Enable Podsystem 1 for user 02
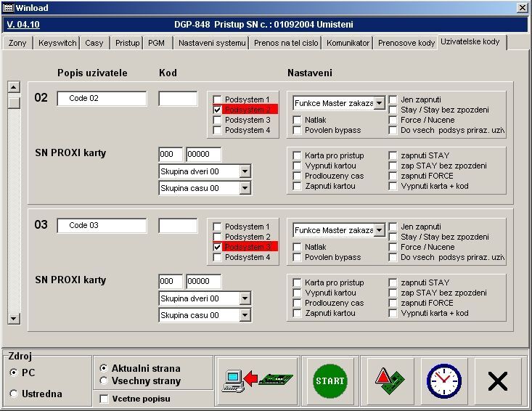The width and height of the screenshot is (532, 411). tap(217, 99)
